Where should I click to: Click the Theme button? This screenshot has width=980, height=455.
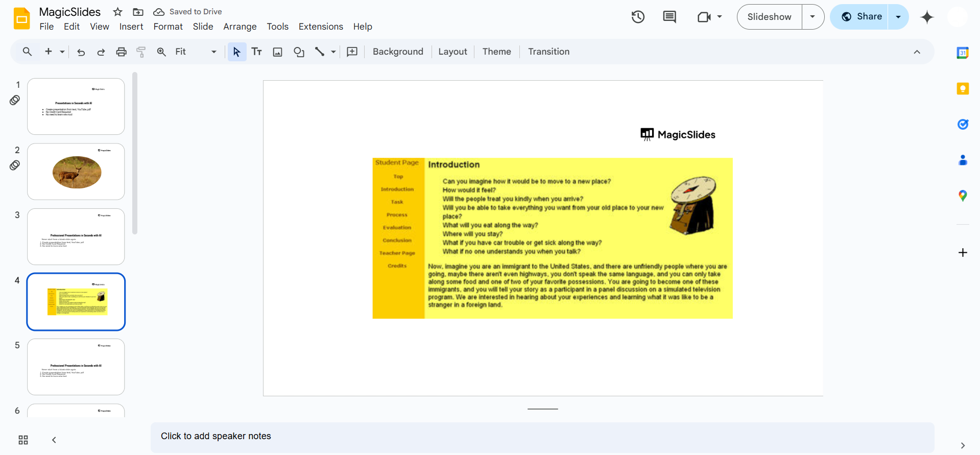[x=496, y=52]
